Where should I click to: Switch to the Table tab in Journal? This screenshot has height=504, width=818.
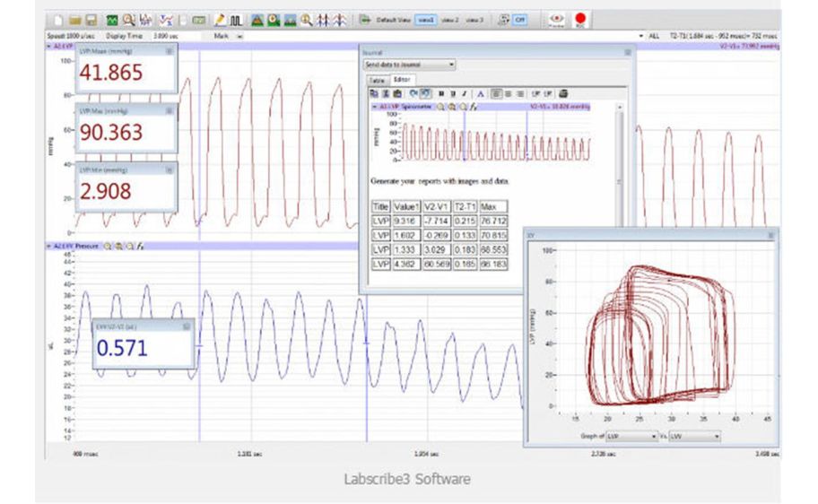377,80
